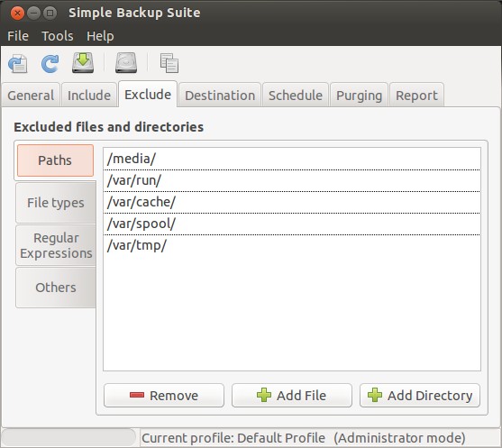
Task: Click the profile manager documents icon
Action: tap(169, 63)
